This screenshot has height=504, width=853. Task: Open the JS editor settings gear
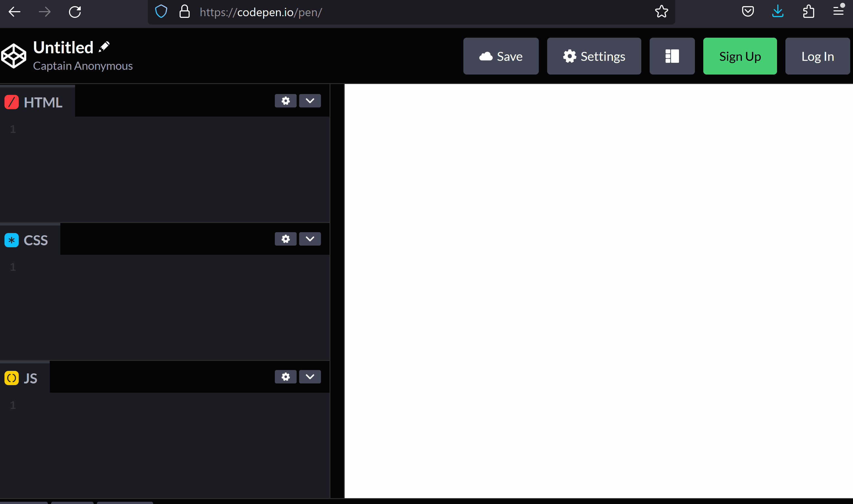(x=285, y=377)
